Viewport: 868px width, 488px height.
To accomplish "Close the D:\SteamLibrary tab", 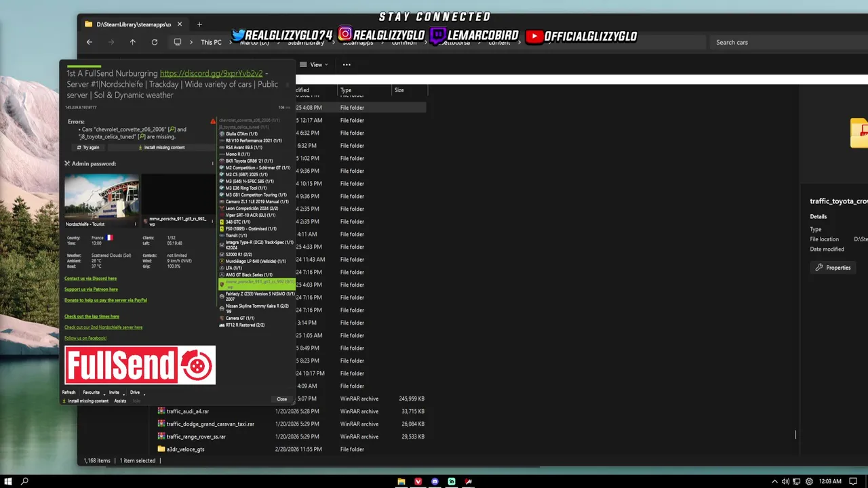I will click(x=180, y=24).
